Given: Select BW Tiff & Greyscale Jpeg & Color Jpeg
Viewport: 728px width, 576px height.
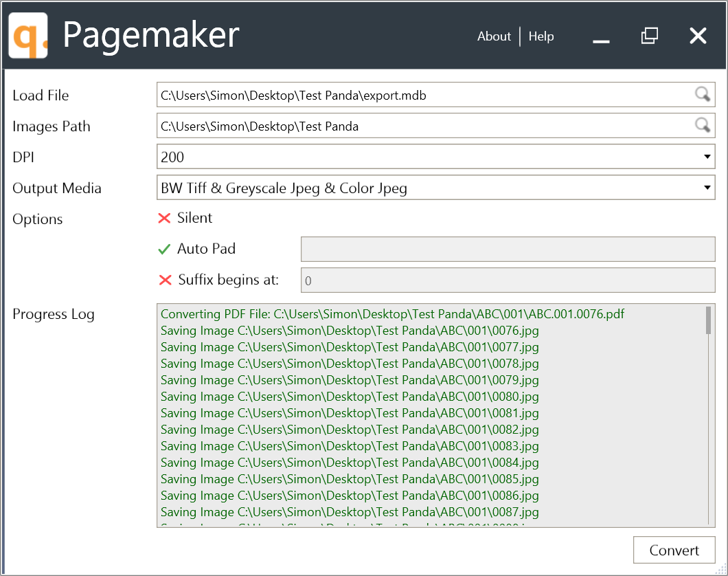Looking at the screenshot, I should (284, 188).
